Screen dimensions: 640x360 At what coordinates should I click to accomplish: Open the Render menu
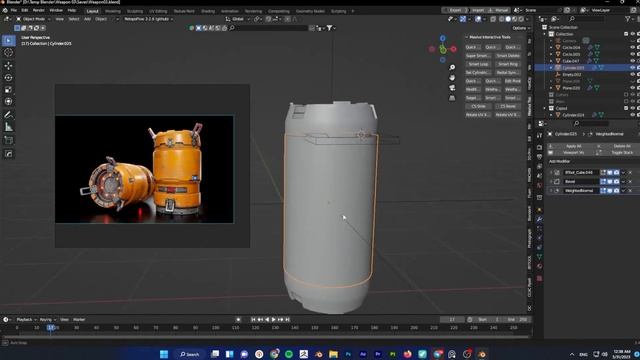(x=38, y=10)
